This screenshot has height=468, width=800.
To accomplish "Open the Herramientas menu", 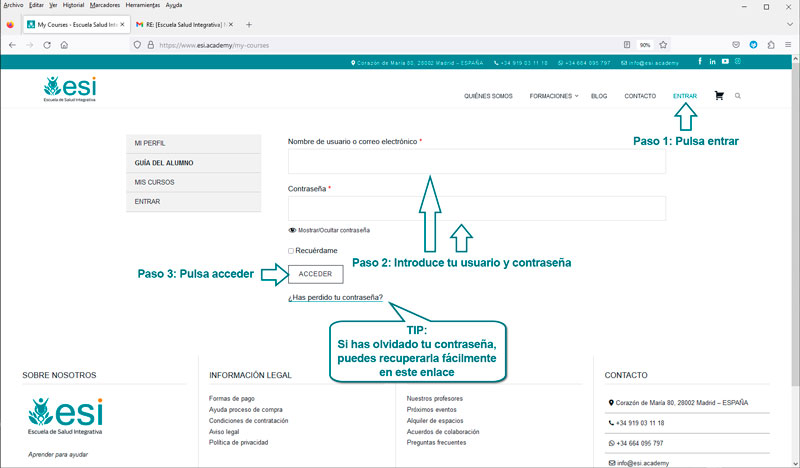I will tap(143, 5).
